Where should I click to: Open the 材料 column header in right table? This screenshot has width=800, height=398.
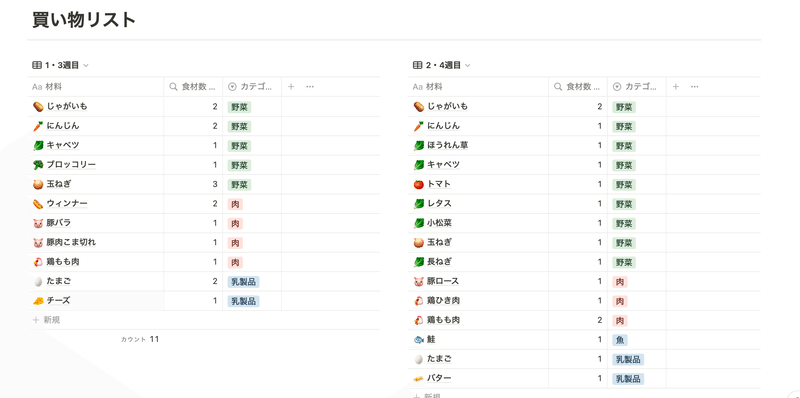(478, 87)
